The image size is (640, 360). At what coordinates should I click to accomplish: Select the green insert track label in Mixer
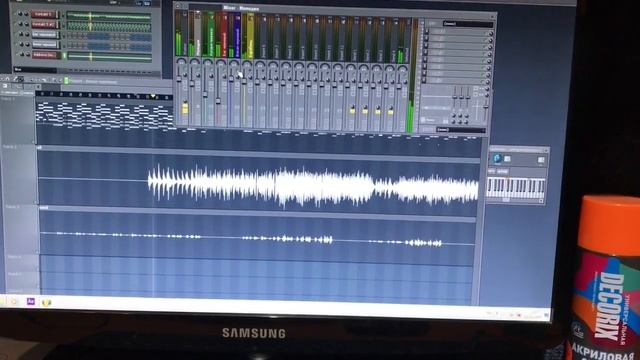pyautogui.click(x=211, y=35)
